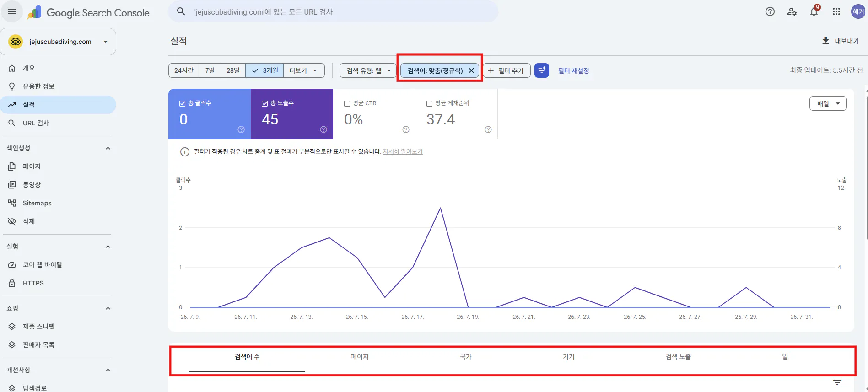Viewport: 868px width, 392px height.
Task: Toggle the 총 클릭수 checkbox
Action: [182, 104]
